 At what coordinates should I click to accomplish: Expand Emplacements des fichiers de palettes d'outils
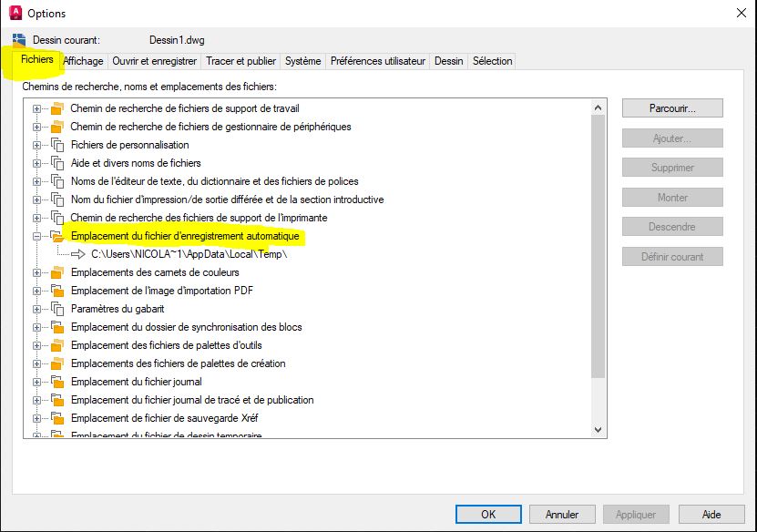tap(37, 345)
